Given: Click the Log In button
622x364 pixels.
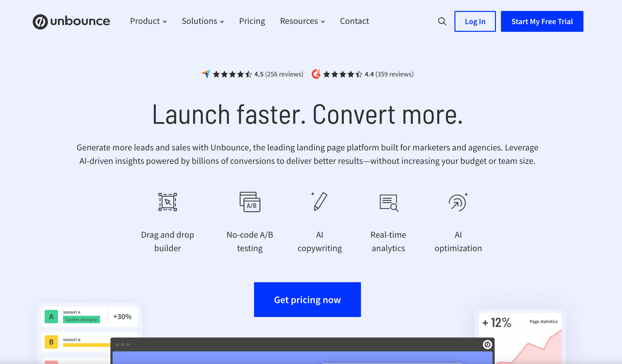Looking at the screenshot, I should coord(475,21).
